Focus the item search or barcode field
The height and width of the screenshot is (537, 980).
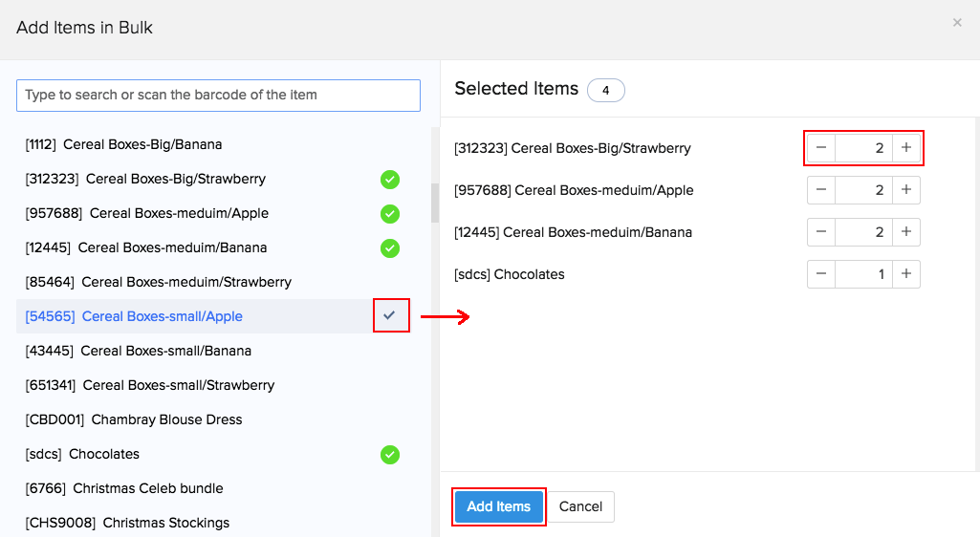coord(218,95)
